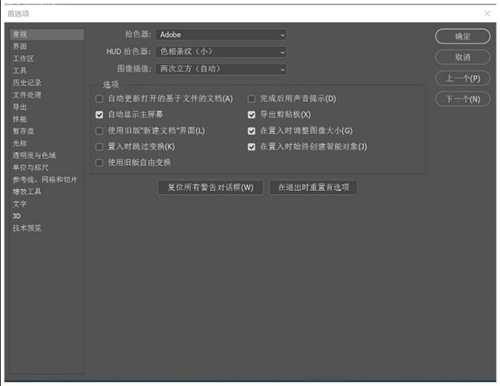This screenshot has width=500, height=386.
Task: Click 在退出时重置首选项 button
Action: pyautogui.click(x=314, y=188)
